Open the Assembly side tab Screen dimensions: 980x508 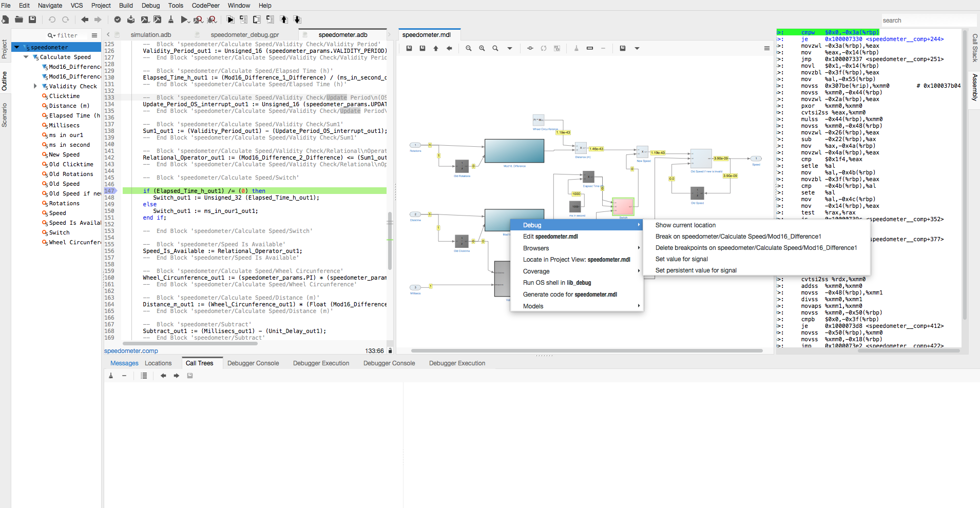[975, 87]
